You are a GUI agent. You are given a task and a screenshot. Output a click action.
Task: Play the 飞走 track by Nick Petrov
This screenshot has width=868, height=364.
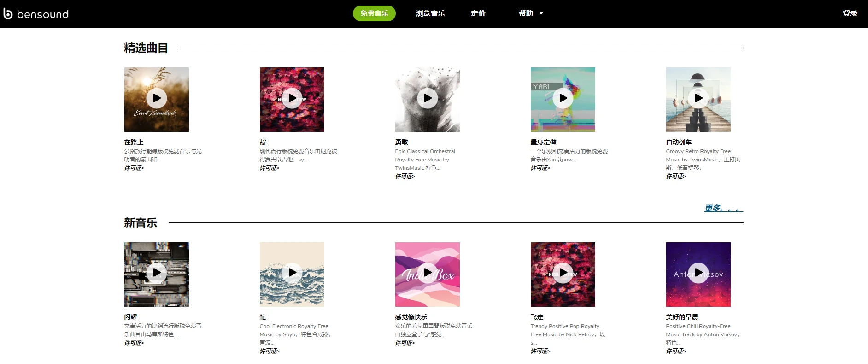coord(563,273)
